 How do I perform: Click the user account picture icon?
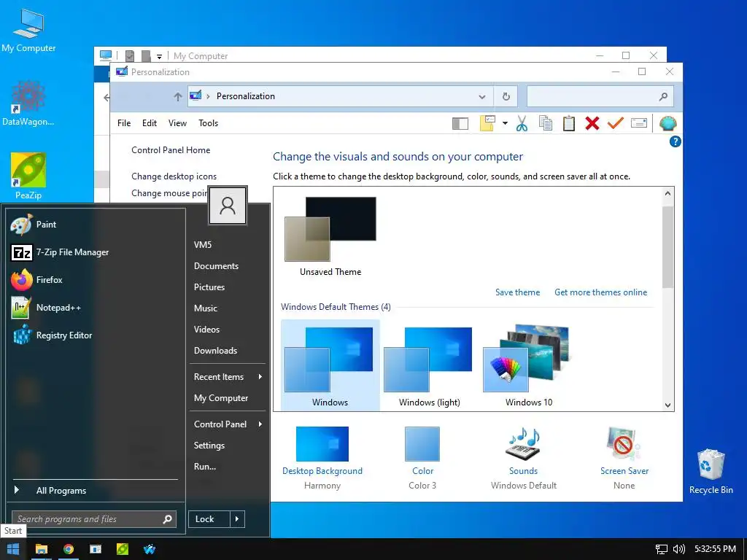(228, 205)
